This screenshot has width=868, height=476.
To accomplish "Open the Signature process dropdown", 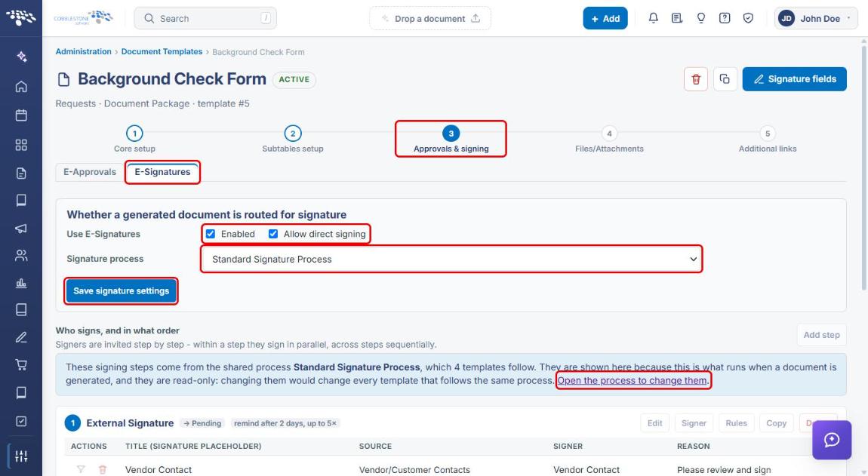I will click(451, 259).
